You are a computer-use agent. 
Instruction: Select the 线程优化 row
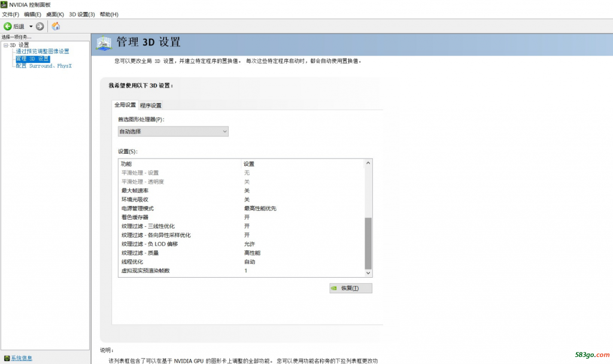pos(241,262)
